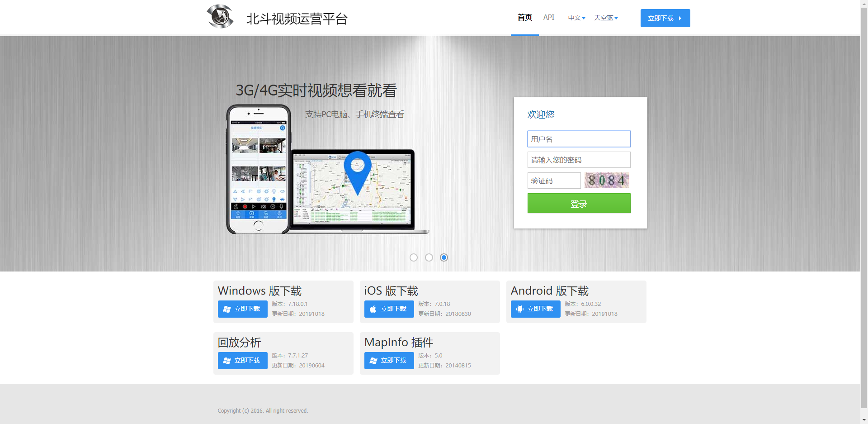868x424 pixels.
Task: Select the first carousel slide dot
Action: (414, 257)
